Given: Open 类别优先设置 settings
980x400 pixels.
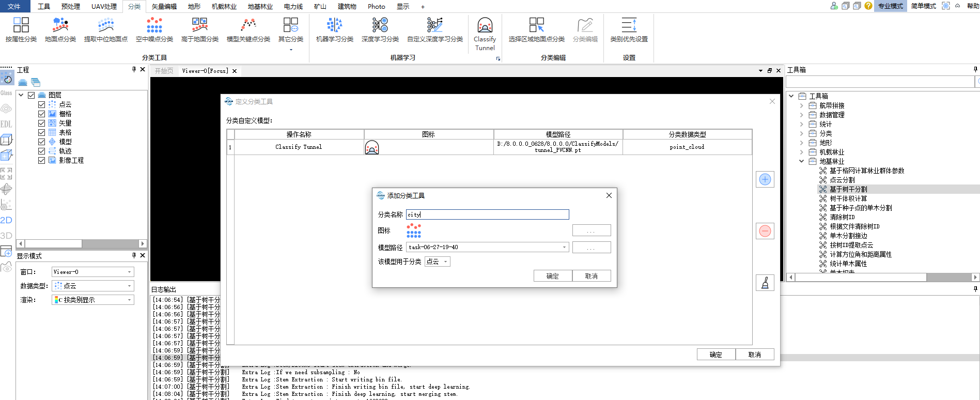Looking at the screenshot, I should click(629, 29).
